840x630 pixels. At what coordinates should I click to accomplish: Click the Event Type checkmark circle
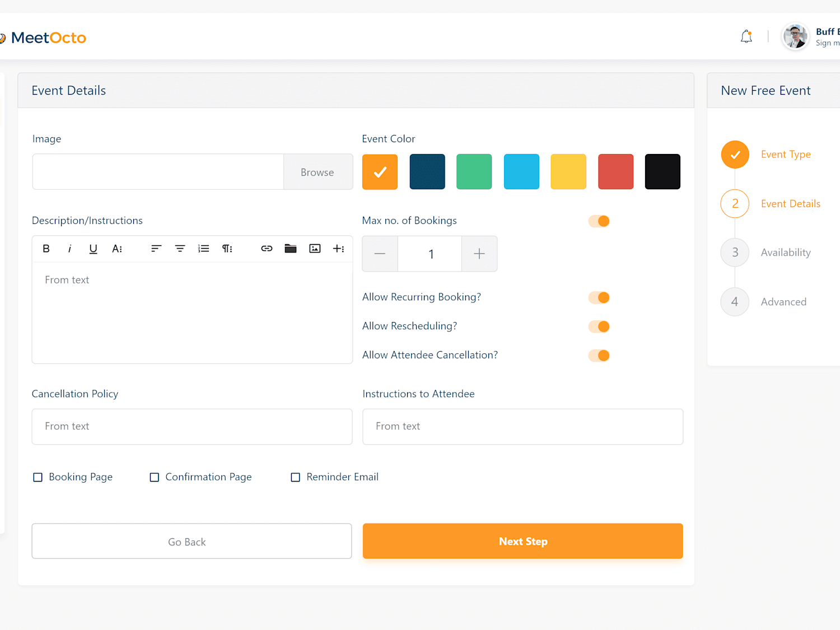[x=735, y=155]
